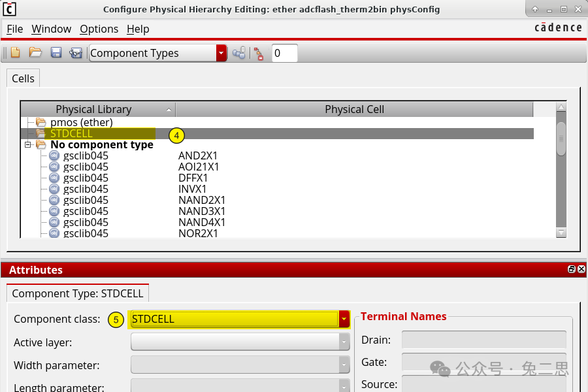Image resolution: width=588 pixels, height=392 pixels.
Task: Click the Physical Cell column header
Action: (354, 109)
